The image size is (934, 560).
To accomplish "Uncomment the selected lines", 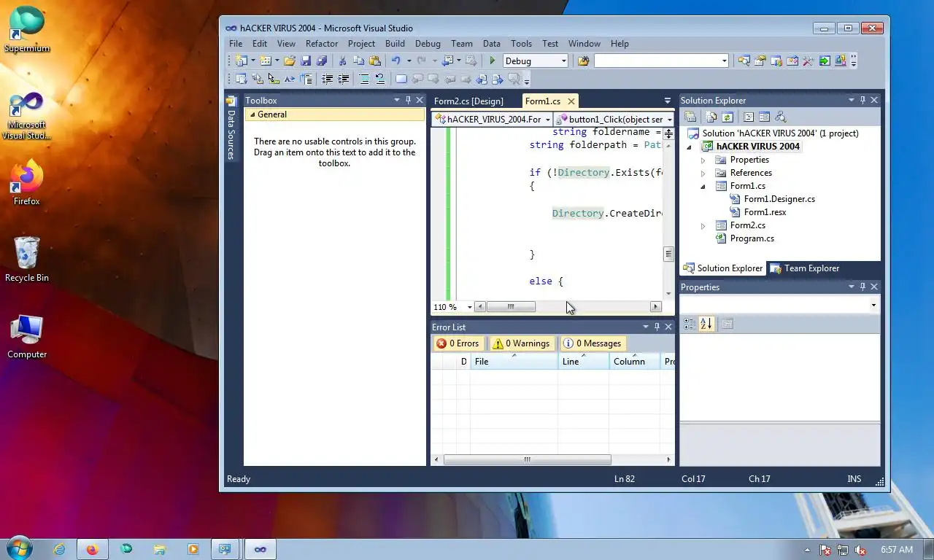I will (x=379, y=79).
